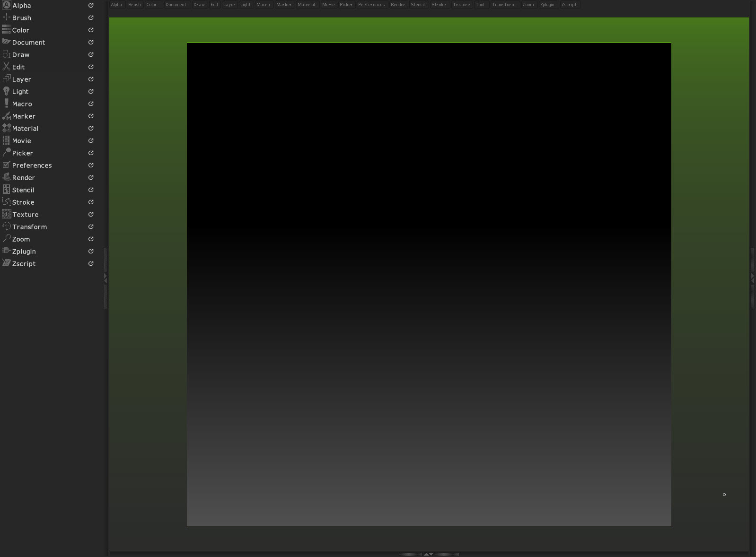
Task: Open the Edit menu in top bar
Action: click(214, 5)
